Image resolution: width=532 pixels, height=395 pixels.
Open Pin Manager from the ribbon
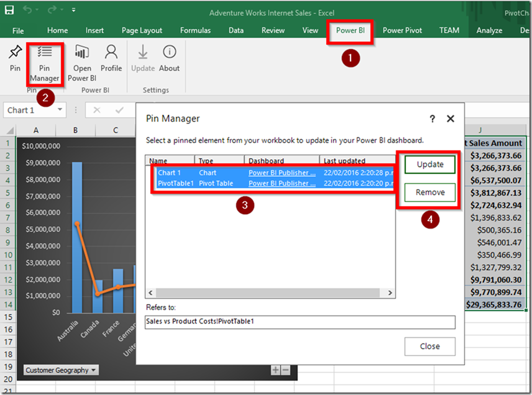click(45, 63)
